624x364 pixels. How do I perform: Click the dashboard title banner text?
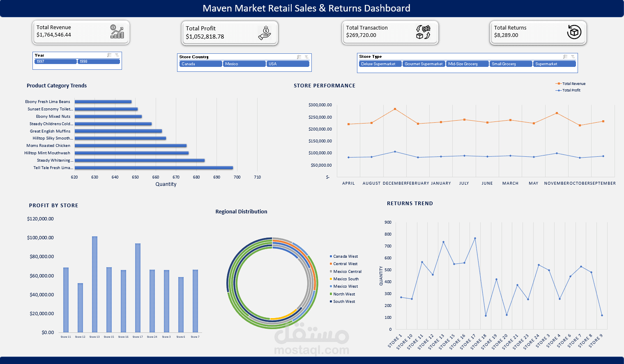tap(306, 8)
